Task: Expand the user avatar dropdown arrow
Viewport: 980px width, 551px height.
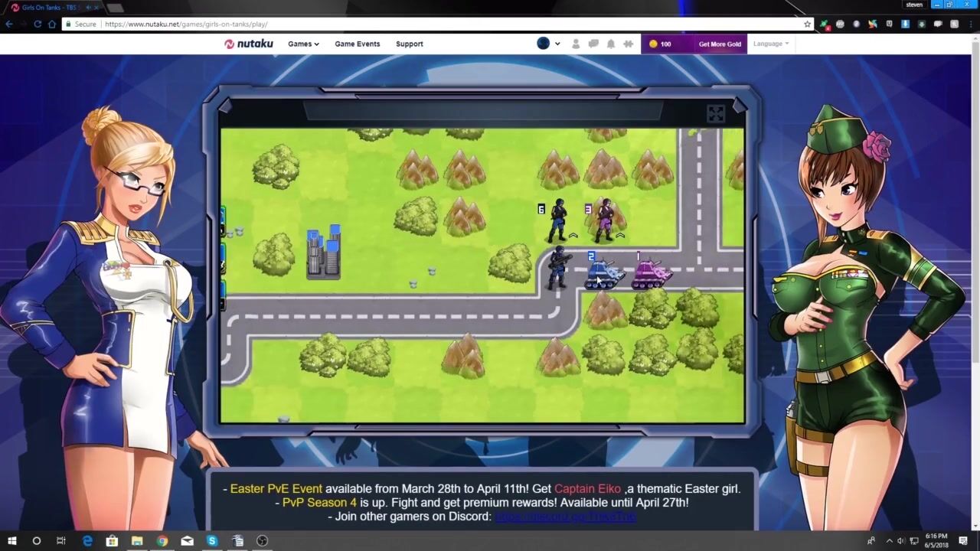Action: coord(557,44)
